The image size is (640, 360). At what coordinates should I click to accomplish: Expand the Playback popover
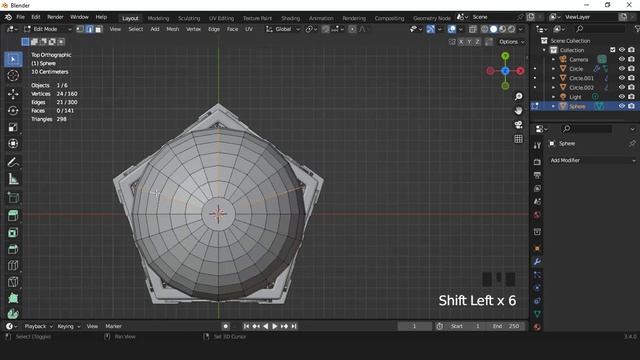click(38, 326)
